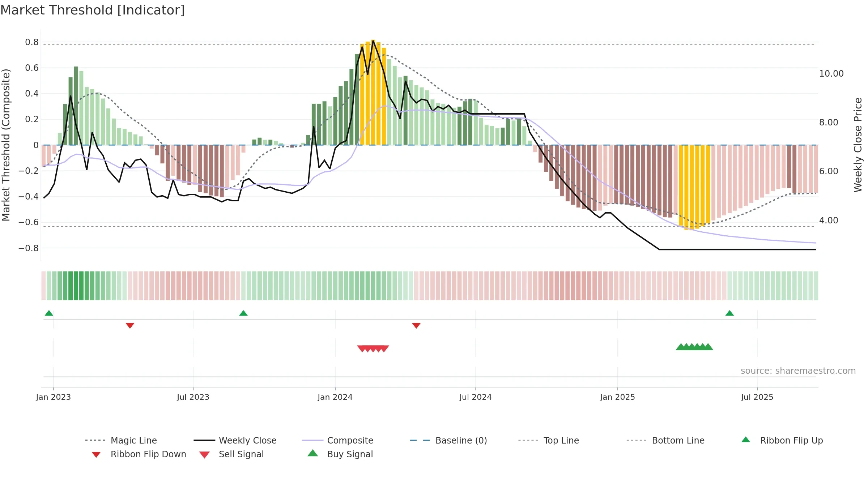Click the Jan 2025 x-axis label

pyautogui.click(x=618, y=397)
